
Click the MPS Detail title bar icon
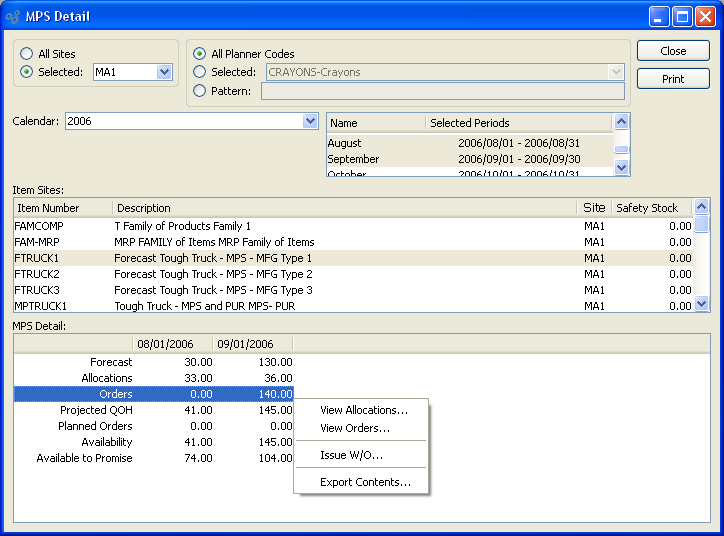(x=14, y=16)
